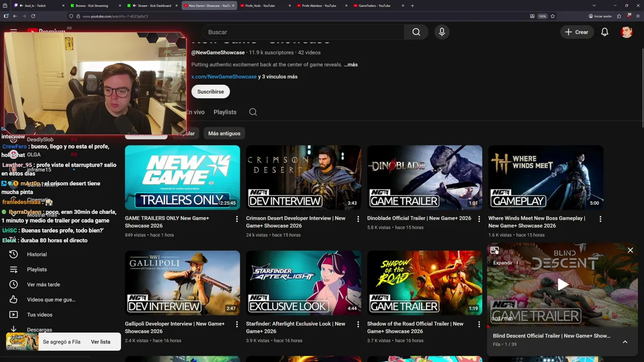
Task: Expand the miniplayer queue chevron
Action: pyautogui.click(x=625, y=342)
